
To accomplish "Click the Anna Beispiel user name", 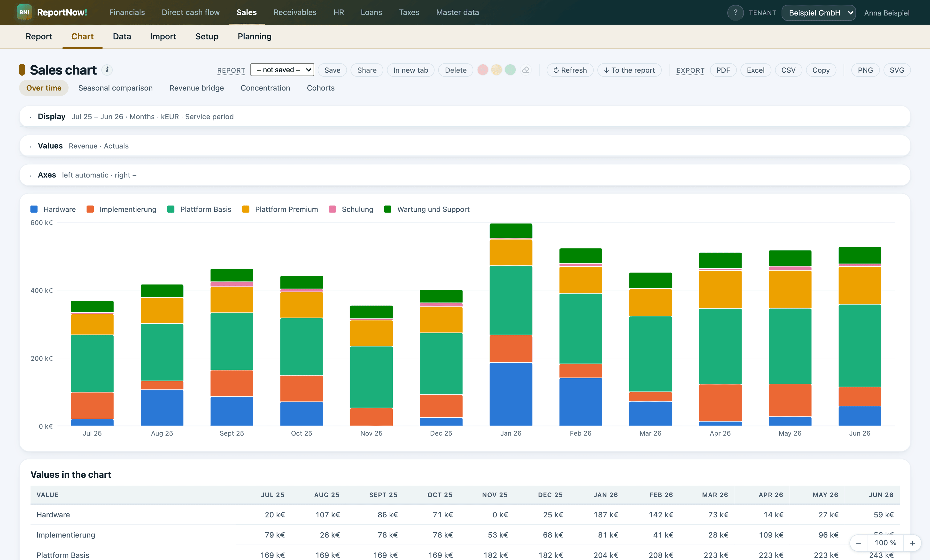I will [887, 13].
